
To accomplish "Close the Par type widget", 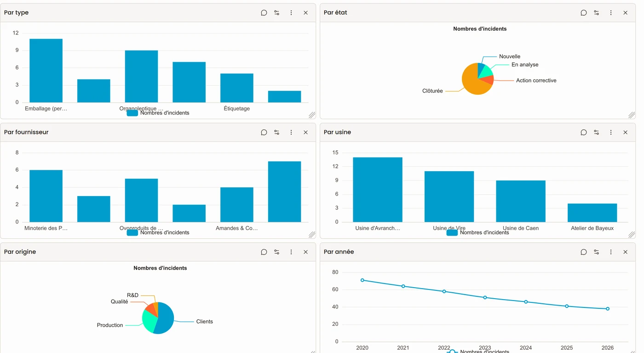I will click(x=305, y=13).
